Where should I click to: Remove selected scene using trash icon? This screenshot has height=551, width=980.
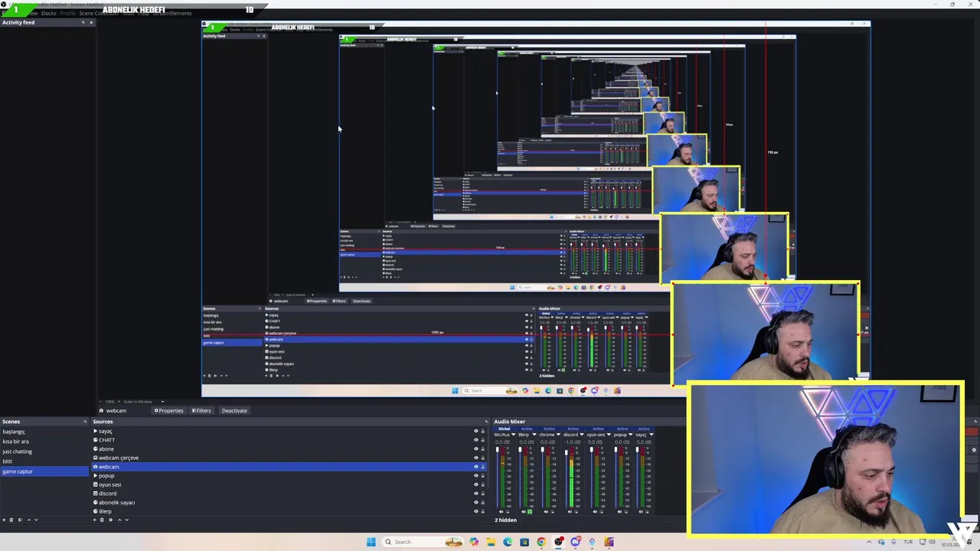coord(11,520)
